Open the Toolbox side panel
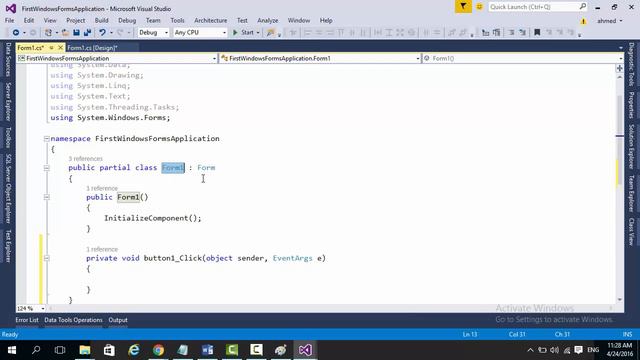Viewport: 640px width, 360px height. click(8, 137)
